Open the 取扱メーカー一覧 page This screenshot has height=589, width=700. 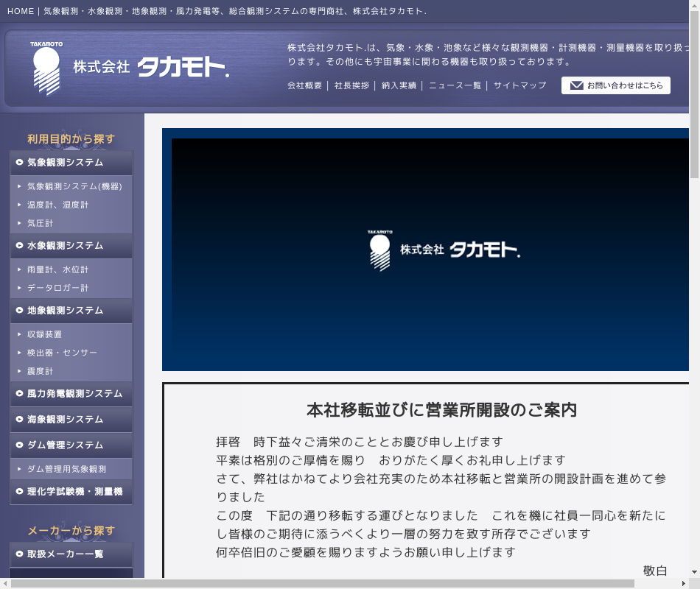[71, 554]
